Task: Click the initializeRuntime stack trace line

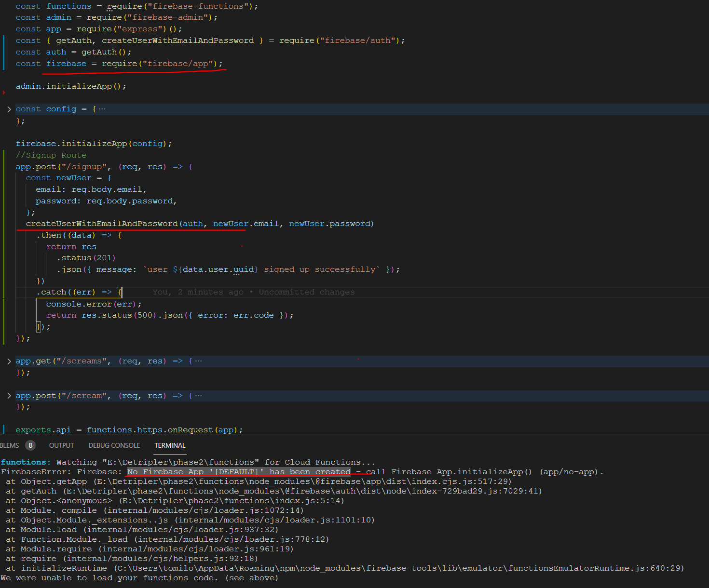Action: tap(345, 568)
